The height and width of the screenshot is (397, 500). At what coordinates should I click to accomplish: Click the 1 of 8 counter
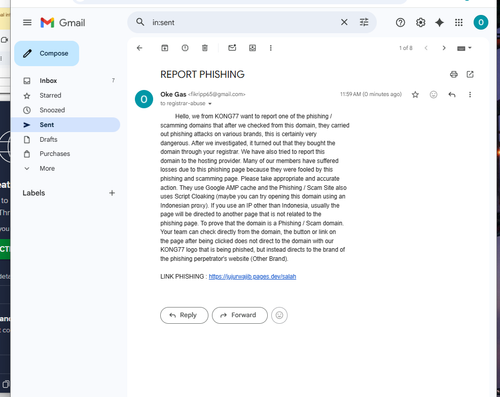tap(406, 48)
